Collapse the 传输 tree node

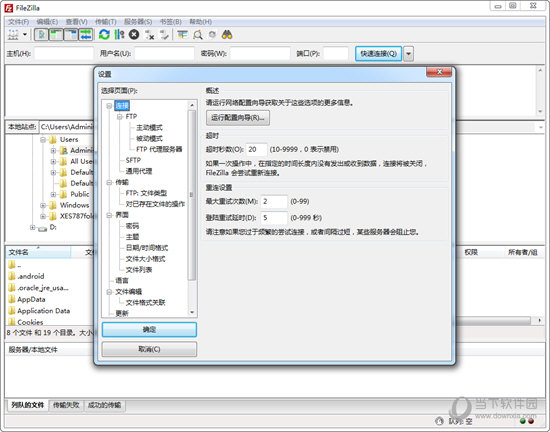click(x=109, y=182)
